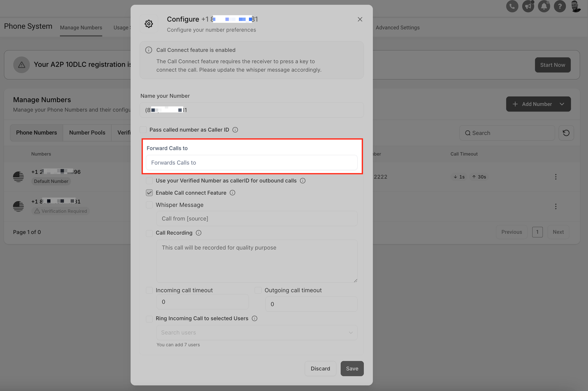Click the refresh icon next to Search
Viewport: 588px width, 391px height.
point(566,133)
